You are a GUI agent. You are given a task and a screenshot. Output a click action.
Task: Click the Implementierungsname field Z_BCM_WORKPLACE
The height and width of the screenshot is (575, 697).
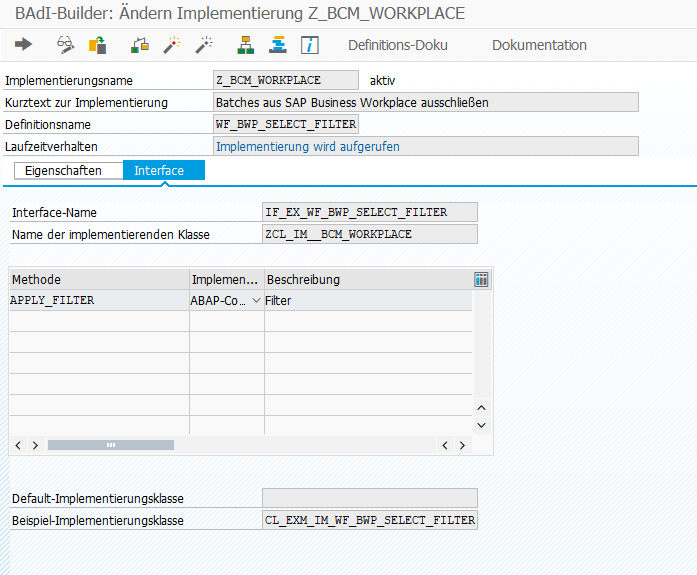pyautogui.click(x=286, y=80)
